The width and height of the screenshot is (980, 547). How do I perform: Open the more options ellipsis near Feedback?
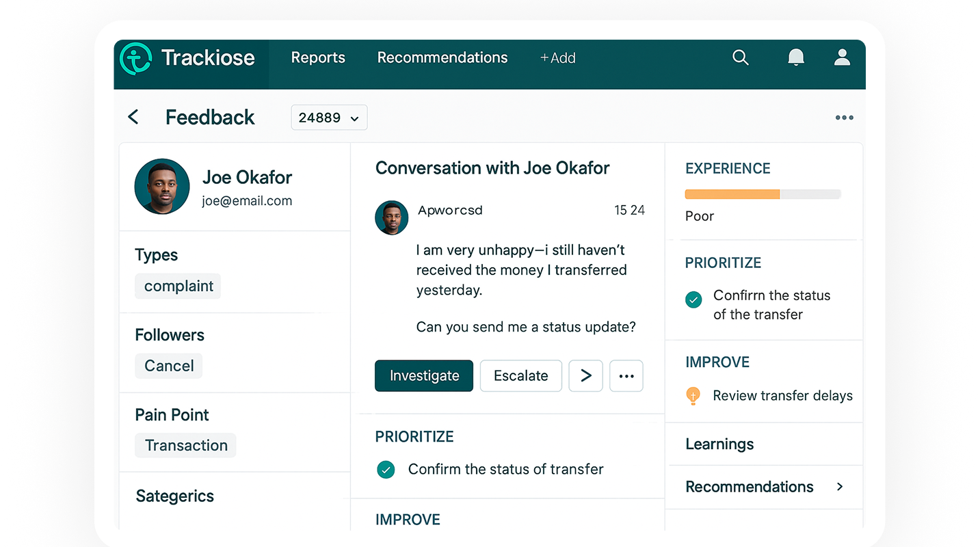point(844,117)
